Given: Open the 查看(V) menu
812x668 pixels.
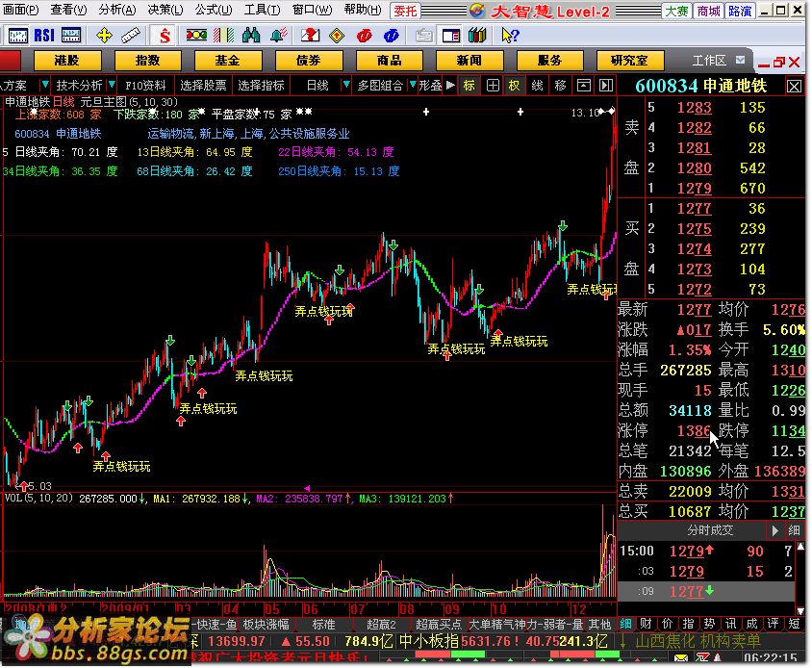Looking at the screenshot, I should click(x=68, y=10).
